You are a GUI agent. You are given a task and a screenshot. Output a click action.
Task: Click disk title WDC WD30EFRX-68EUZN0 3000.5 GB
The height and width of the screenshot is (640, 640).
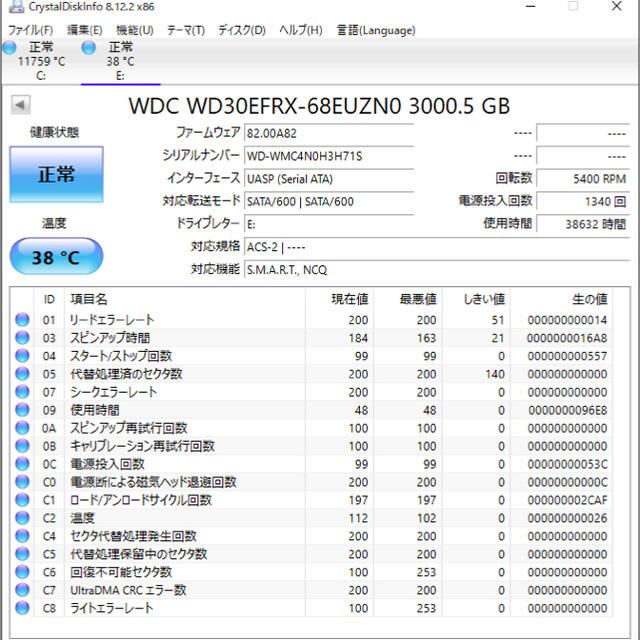pos(319,106)
